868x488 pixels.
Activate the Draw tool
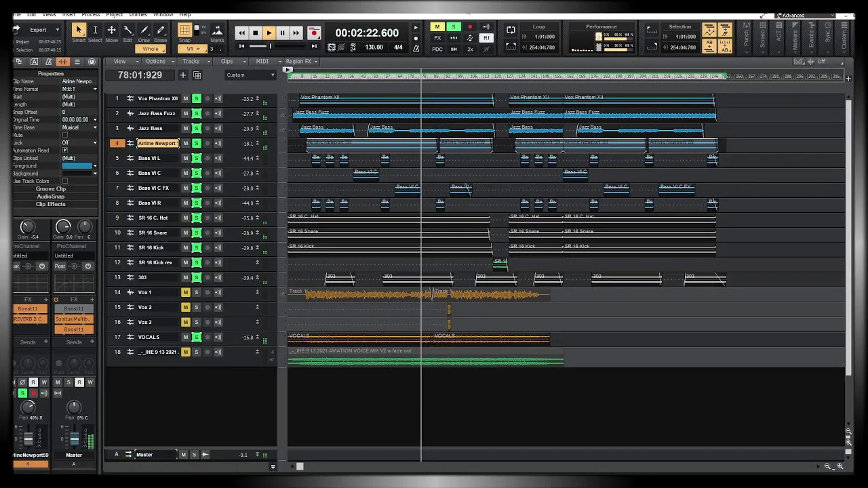point(144,30)
